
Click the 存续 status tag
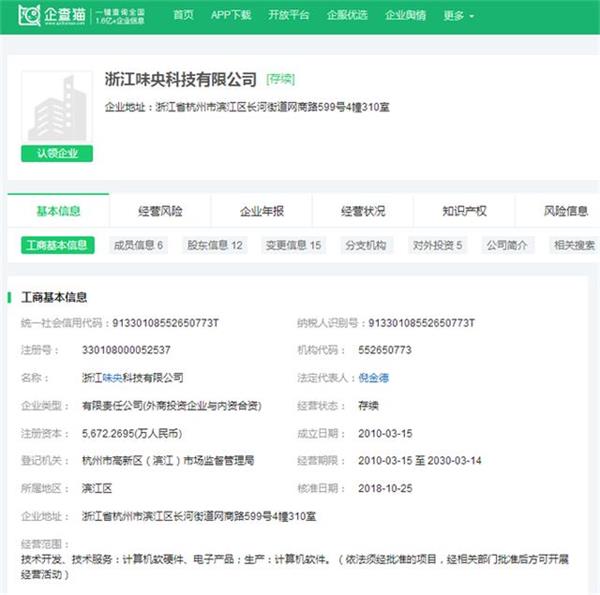click(x=281, y=79)
